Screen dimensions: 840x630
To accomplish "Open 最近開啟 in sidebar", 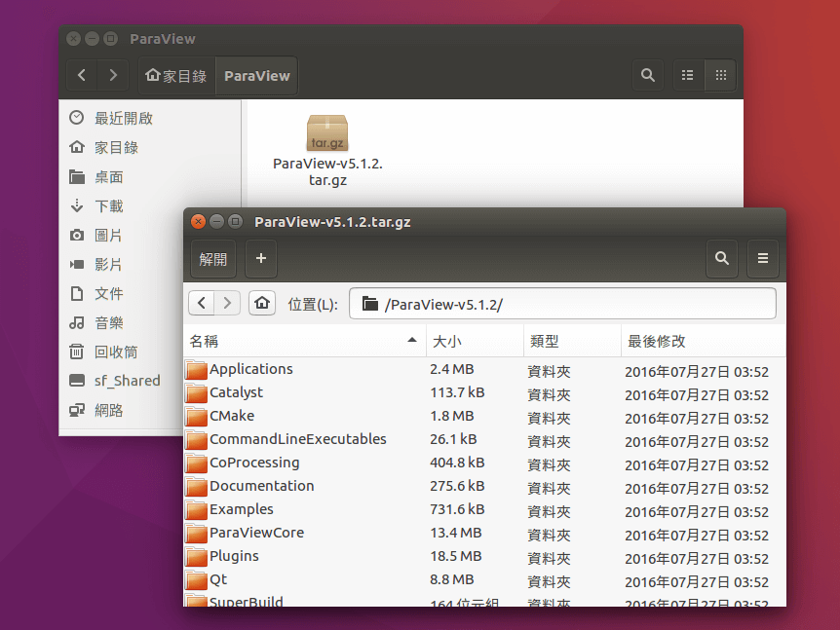I will click(x=123, y=118).
